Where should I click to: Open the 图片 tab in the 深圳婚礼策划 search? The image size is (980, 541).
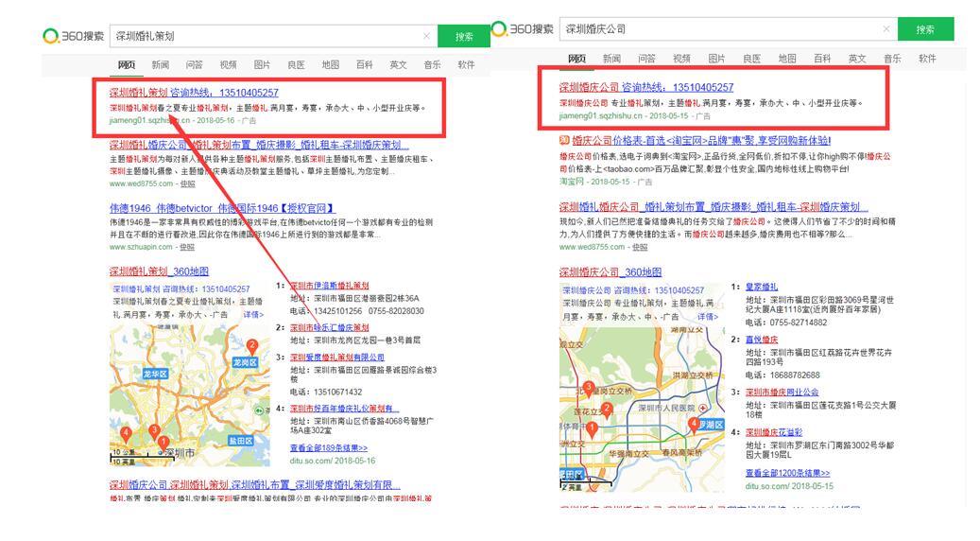[x=262, y=65]
